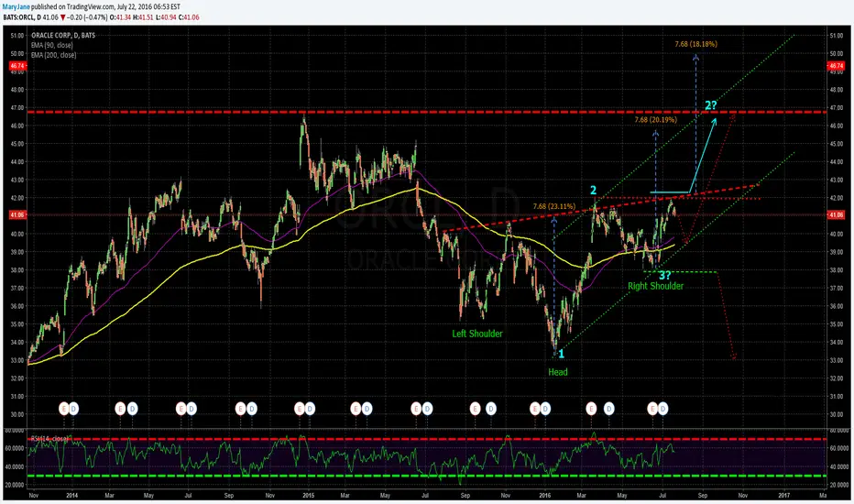
Task: Select the July 2016 dividend D marker
Action: coord(662,408)
